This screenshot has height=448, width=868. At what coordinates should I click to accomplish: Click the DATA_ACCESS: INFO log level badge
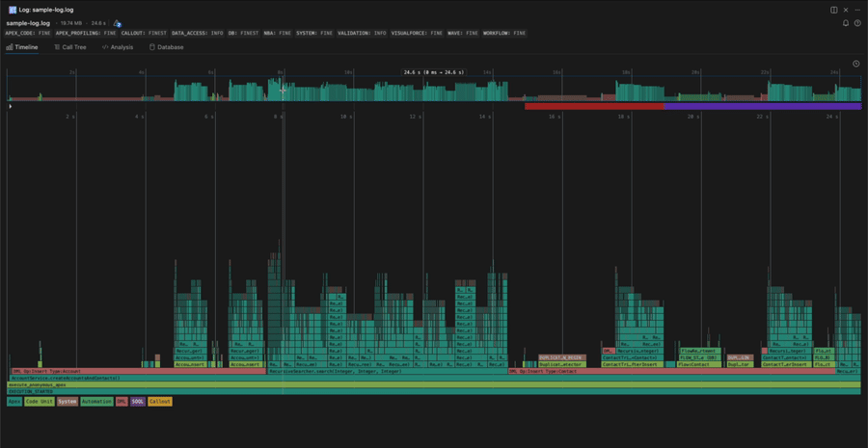198,33
